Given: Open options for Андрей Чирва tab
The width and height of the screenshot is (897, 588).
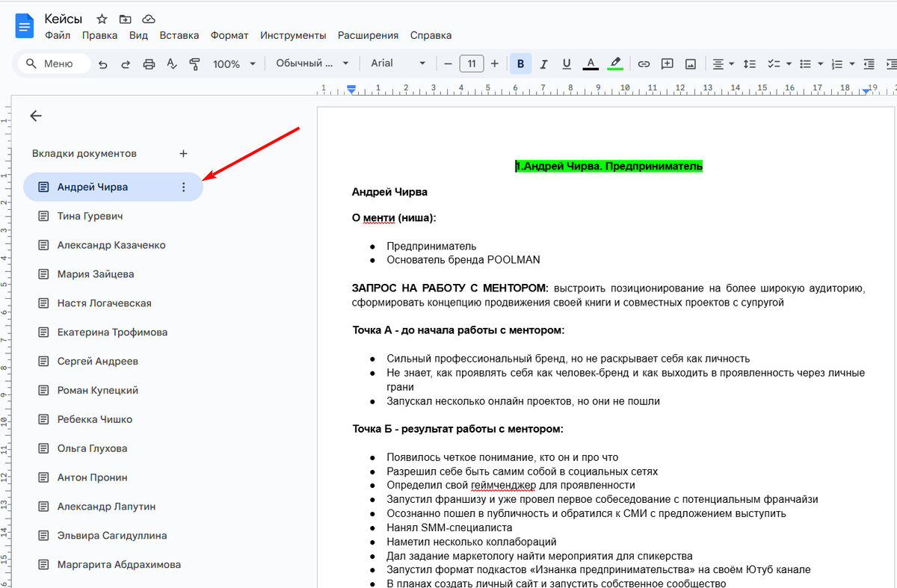Looking at the screenshot, I should (x=184, y=187).
